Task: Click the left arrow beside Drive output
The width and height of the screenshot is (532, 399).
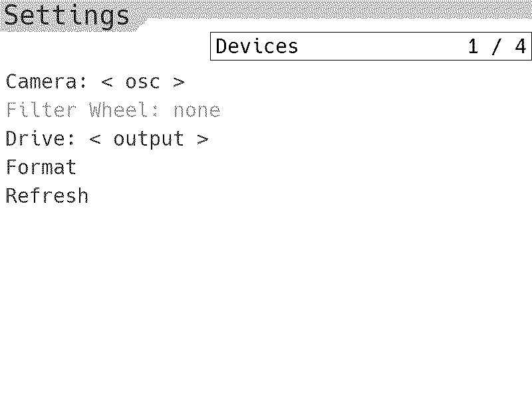Action: [x=95, y=139]
